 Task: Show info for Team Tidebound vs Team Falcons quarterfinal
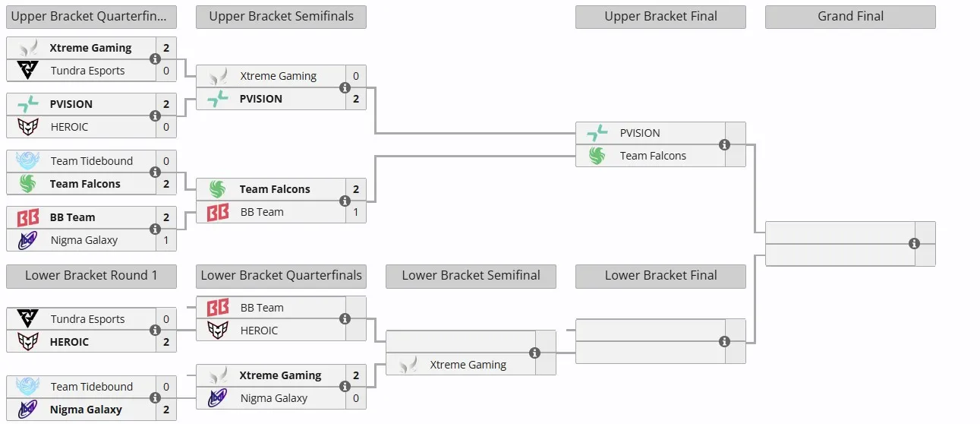coord(155,172)
